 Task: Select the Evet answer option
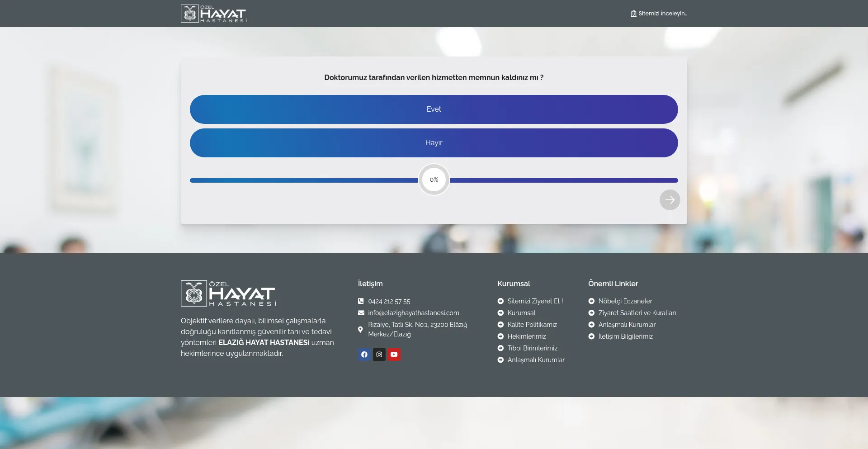[x=434, y=109]
